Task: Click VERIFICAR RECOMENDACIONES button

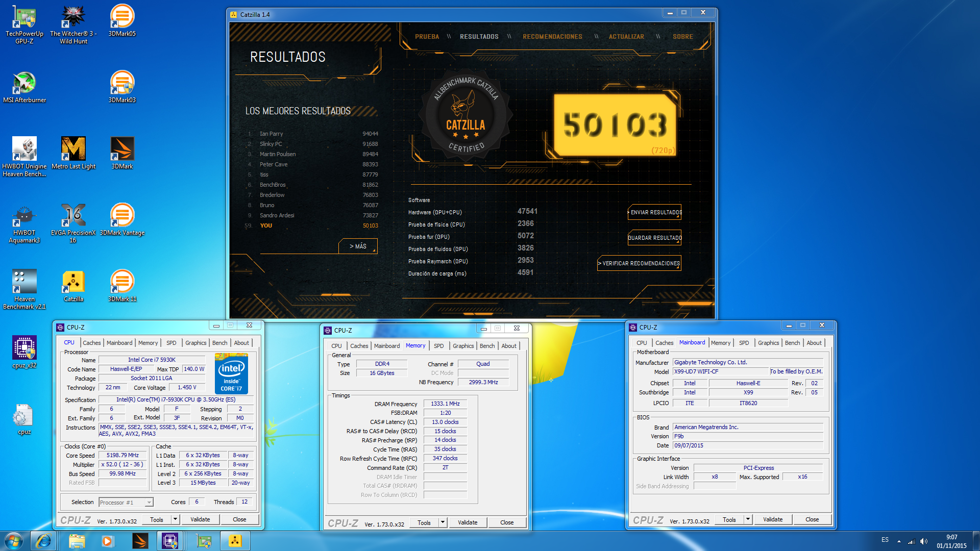Action: 640,263
